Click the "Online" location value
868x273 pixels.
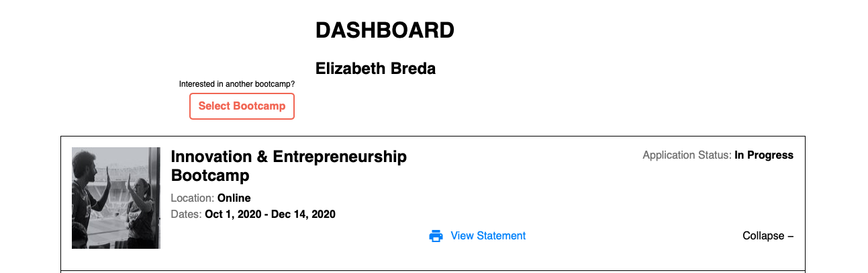pyautogui.click(x=234, y=198)
